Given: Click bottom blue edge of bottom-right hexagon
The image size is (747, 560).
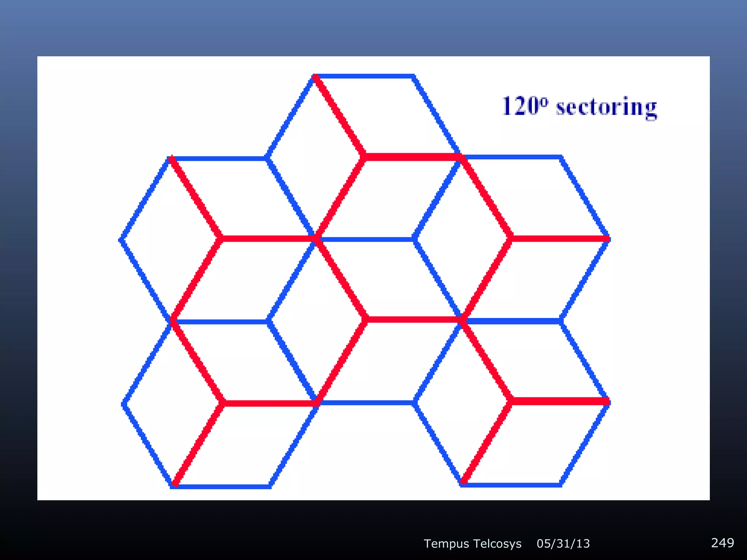Looking at the screenshot, I should click(511, 485).
